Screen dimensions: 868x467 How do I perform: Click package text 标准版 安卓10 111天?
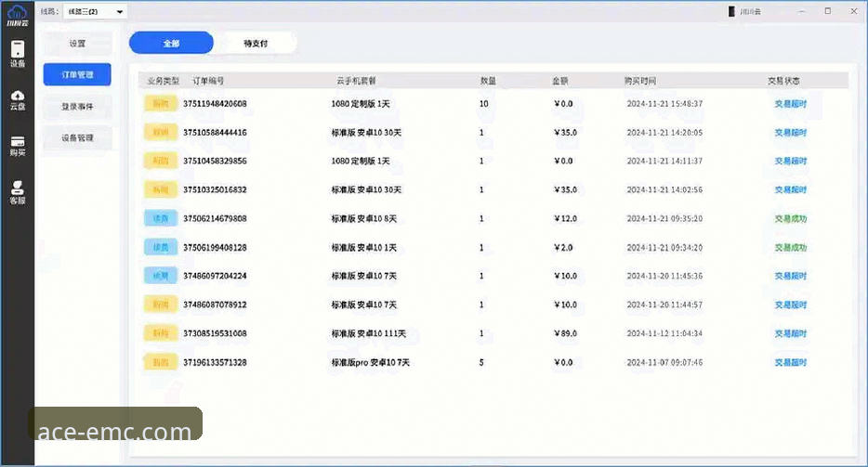pos(369,333)
